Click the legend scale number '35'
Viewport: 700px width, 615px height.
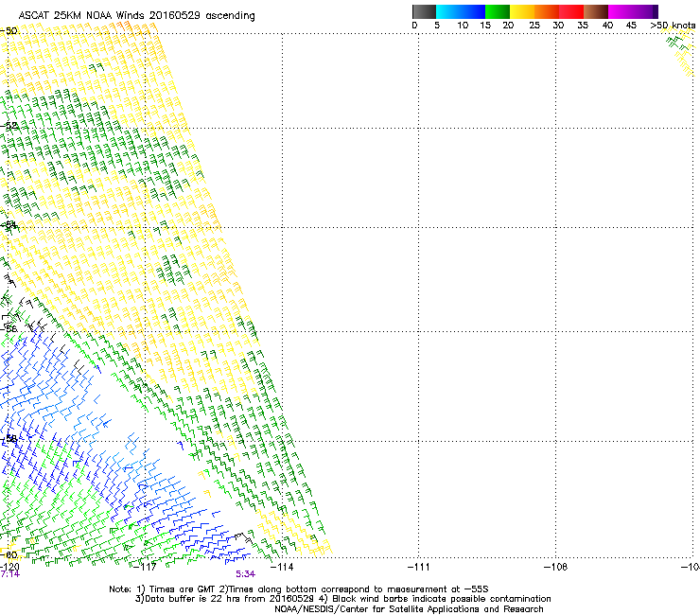[x=583, y=26]
